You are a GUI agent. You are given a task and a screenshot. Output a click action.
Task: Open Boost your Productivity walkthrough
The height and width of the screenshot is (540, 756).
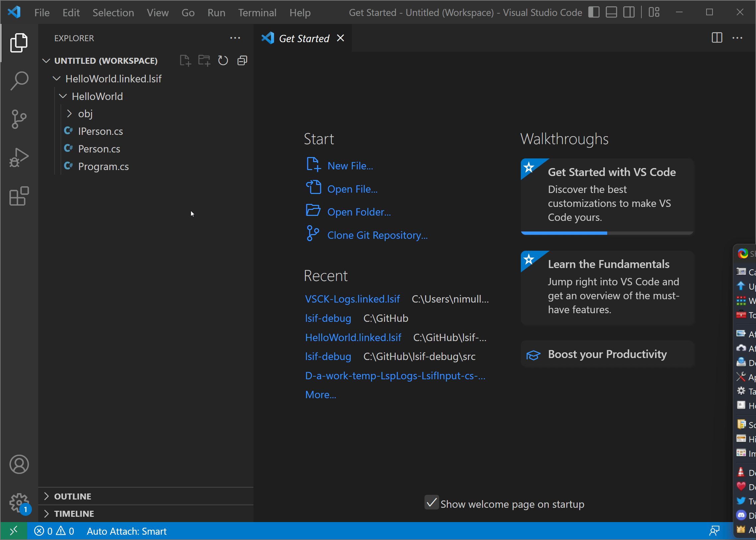(x=607, y=354)
